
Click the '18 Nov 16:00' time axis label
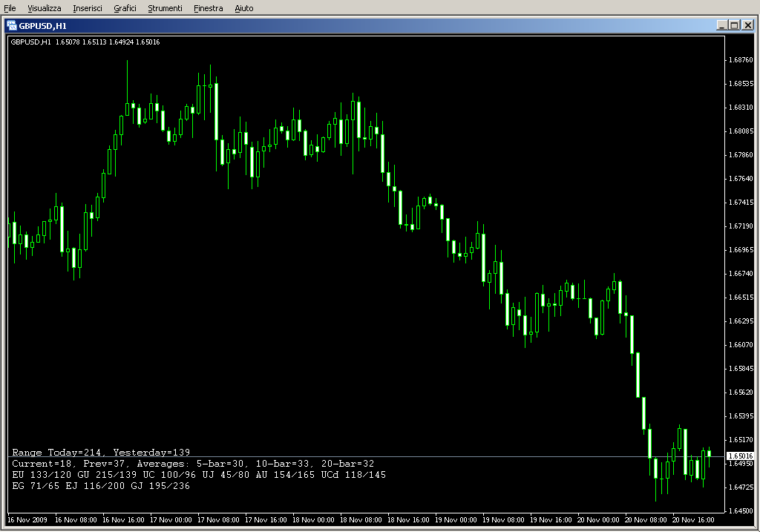(x=408, y=520)
